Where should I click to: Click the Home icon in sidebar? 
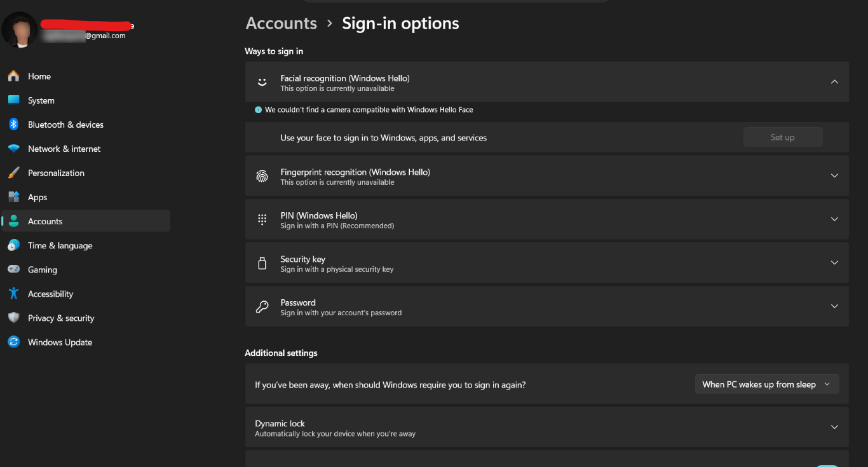pyautogui.click(x=13, y=76)
